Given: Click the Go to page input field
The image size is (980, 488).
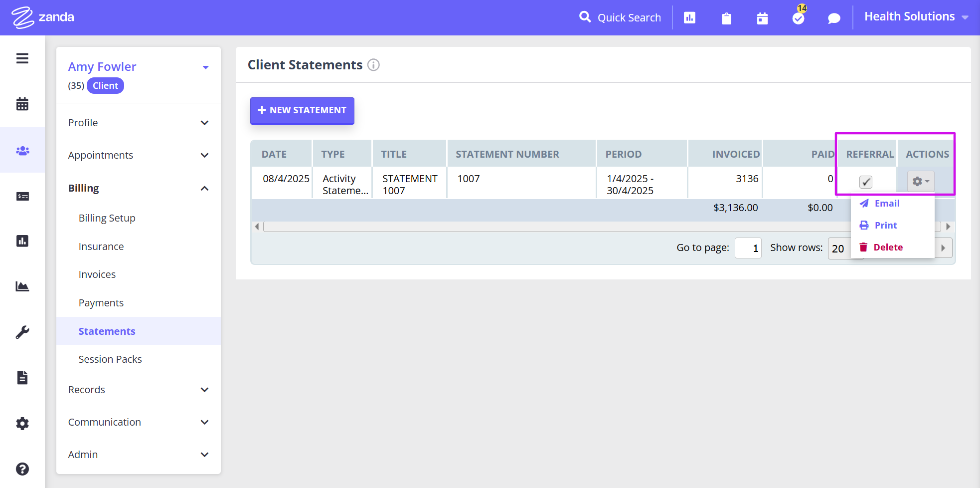Looking at the screenshot, I should pyautogui.click(x=748, y=248).
